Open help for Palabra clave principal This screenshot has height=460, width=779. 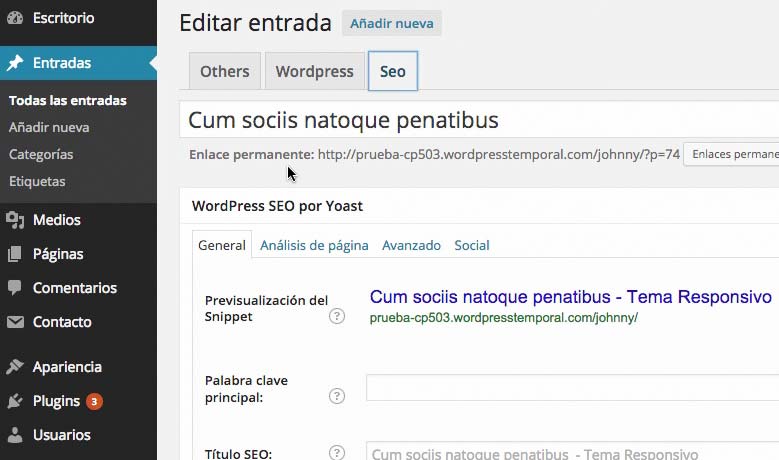[x=337, y=396]
